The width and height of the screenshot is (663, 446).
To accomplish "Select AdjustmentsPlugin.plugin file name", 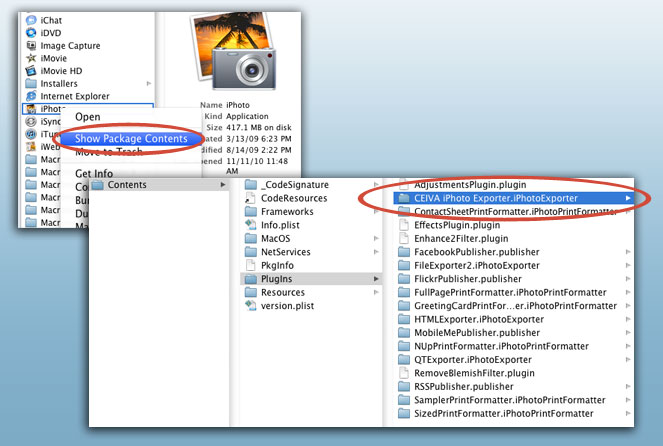I will click(x=470, y=185).
